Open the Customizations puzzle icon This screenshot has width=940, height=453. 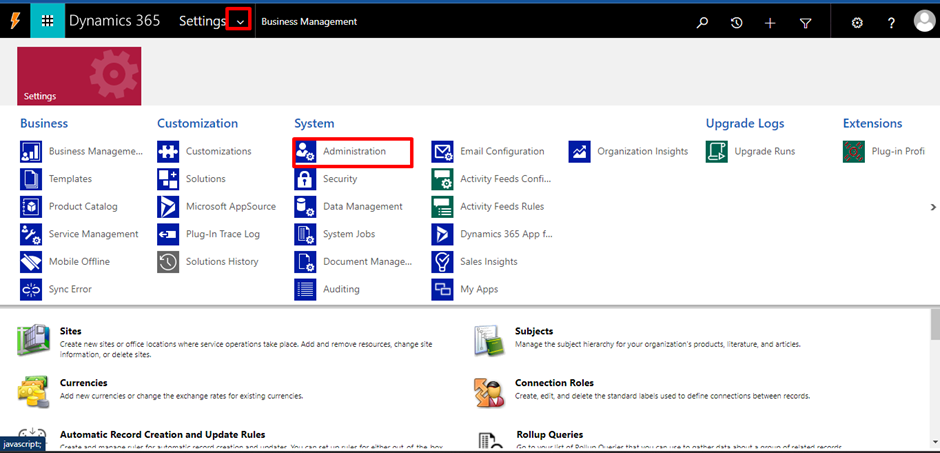[168, 152]
